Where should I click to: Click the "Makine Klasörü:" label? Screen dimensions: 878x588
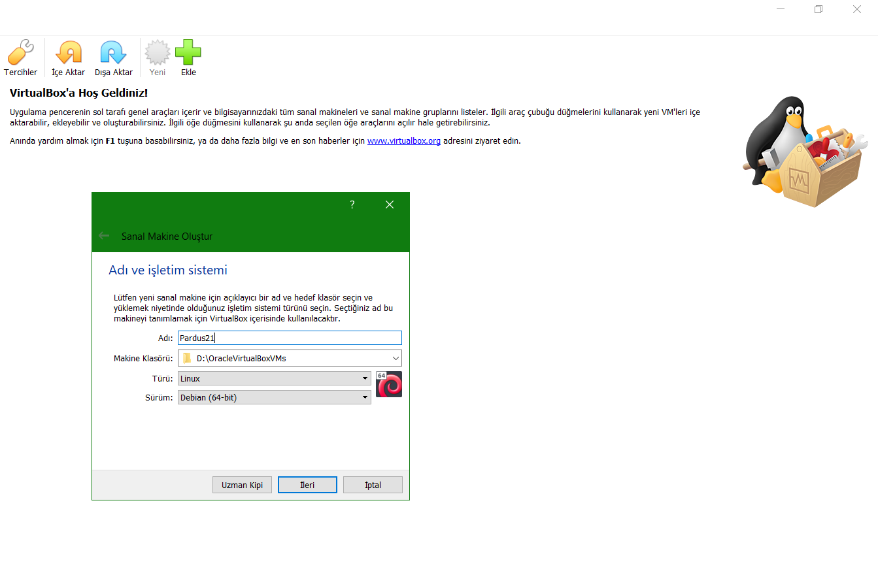coord(143,359)
